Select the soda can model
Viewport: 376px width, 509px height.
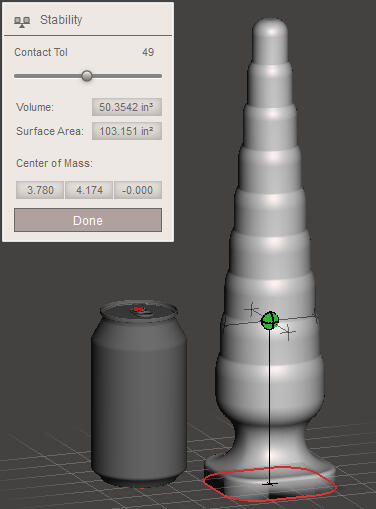138,393
